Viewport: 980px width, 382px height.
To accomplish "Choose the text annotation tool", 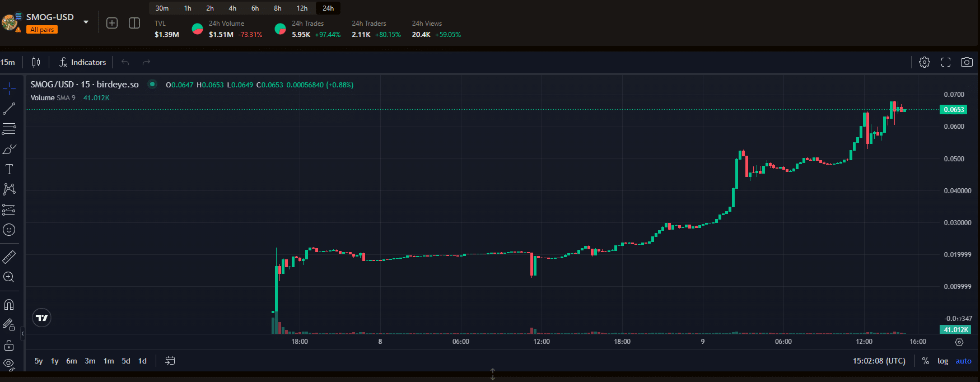I will 9,169.
